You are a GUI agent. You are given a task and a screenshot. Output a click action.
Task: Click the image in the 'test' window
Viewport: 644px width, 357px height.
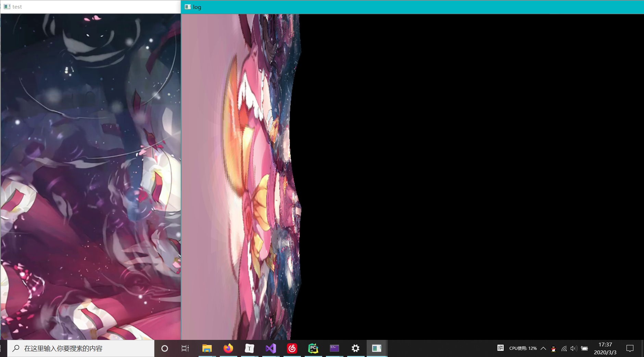(x=91, y=177)
